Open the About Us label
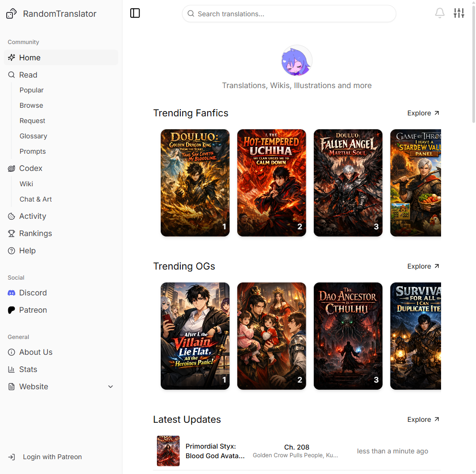This screenshot has height=474, width=476. (36, 352)
